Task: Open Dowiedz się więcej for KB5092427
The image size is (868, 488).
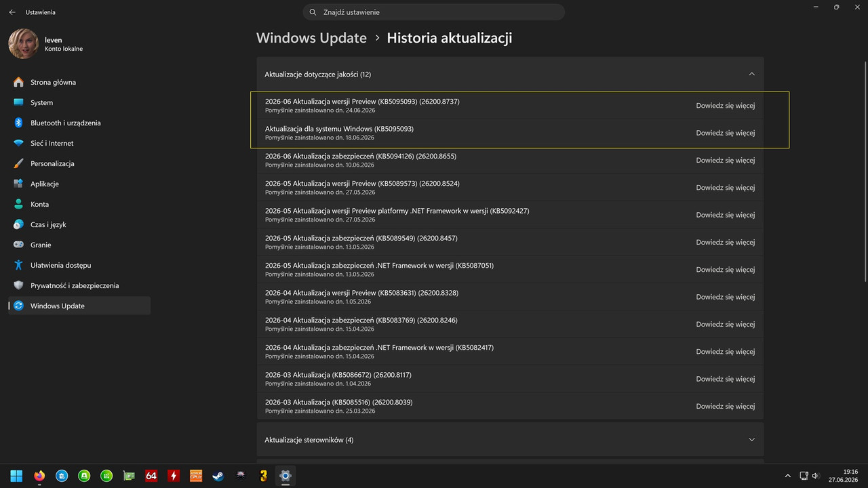Action: [x=725, y=215]
